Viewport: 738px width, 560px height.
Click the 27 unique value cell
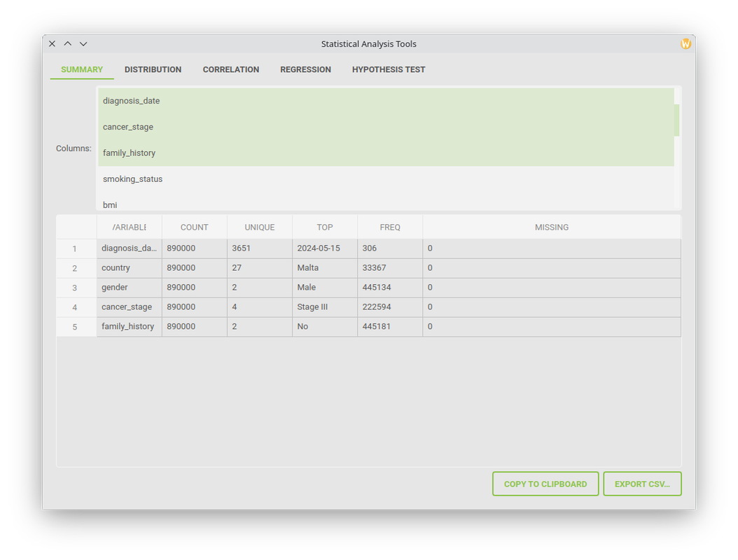259,268
